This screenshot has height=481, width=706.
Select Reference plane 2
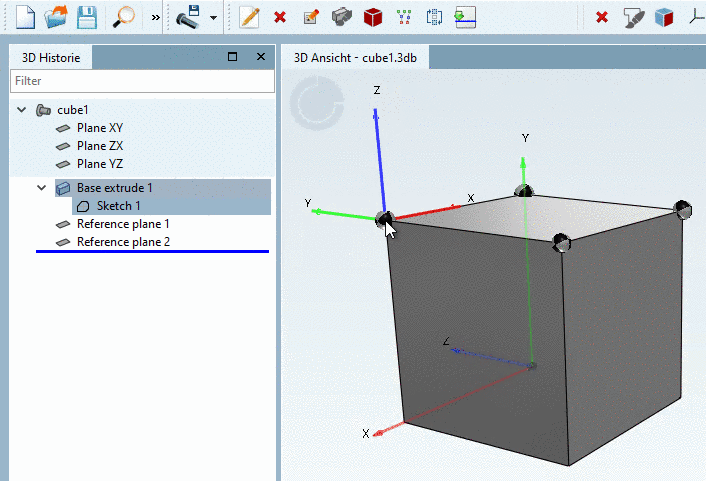pos(123,242)
